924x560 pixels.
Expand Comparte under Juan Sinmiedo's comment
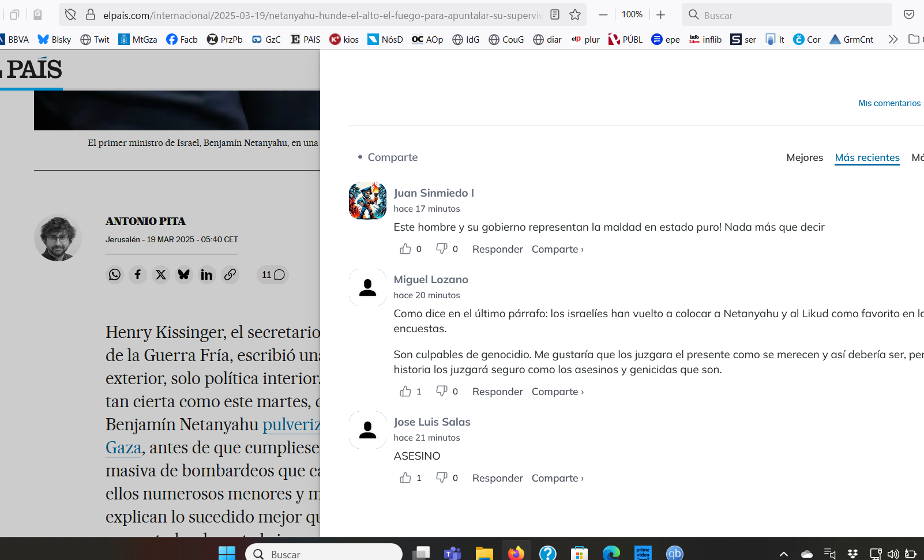point(558,249)
